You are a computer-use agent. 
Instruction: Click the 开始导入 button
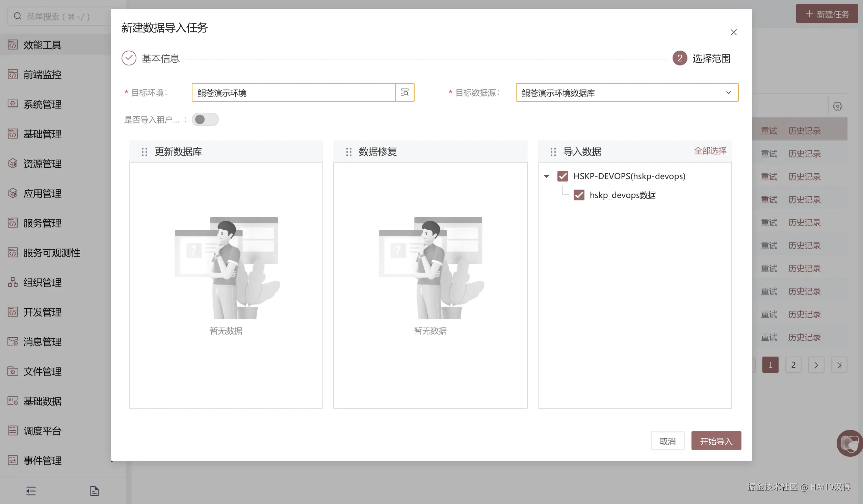716,441
